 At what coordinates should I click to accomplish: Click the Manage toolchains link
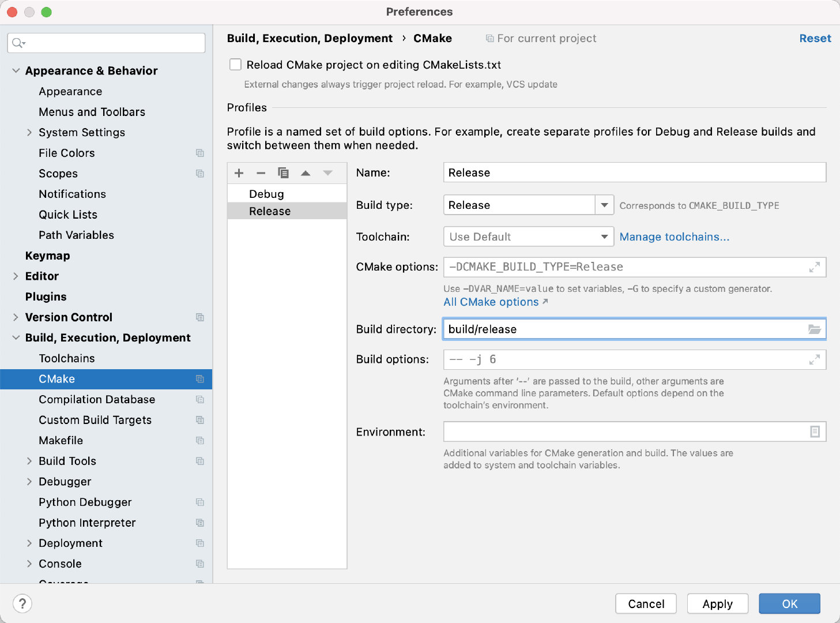tap(674, 237)
